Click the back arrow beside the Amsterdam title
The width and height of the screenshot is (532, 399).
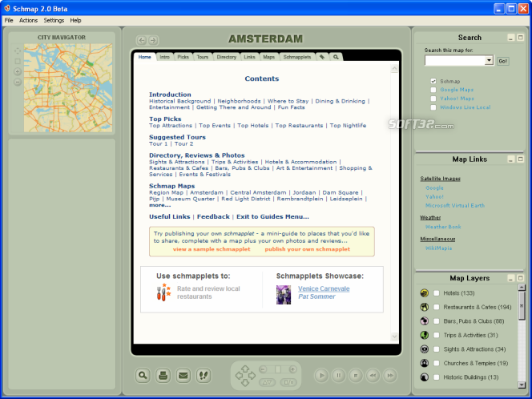click(142, 40)
